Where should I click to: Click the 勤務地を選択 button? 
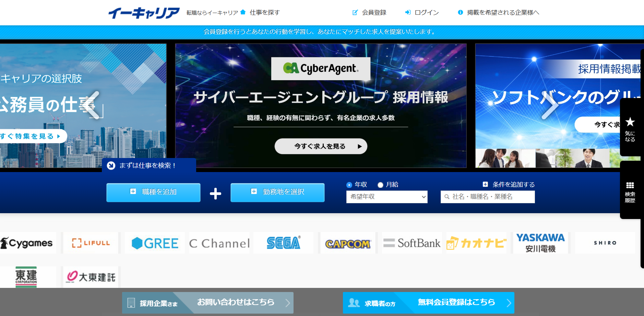click(x=277, y=192)
